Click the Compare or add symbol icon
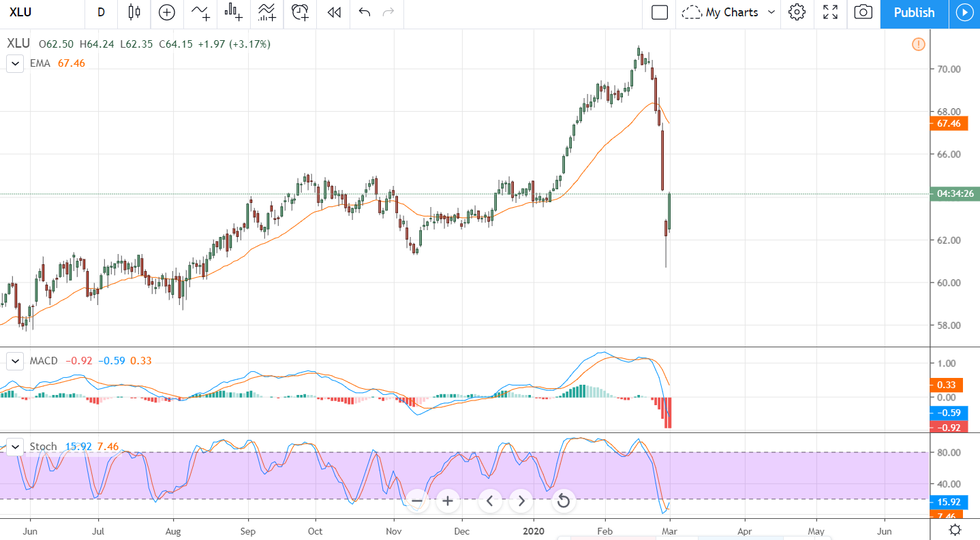The height and width of the screenshot is (540, 980). tap(166, 12)
